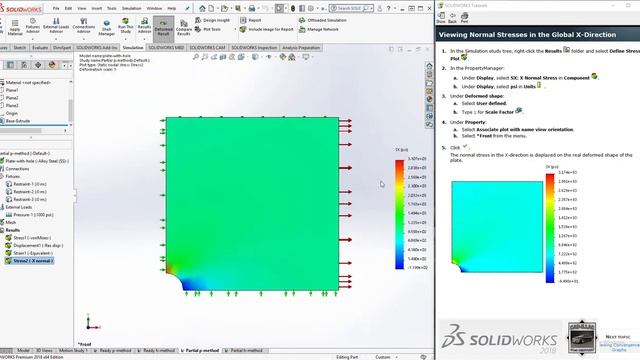The width and height of the screenshot is (640, 360).
Task: Click the Select cursor tool icon
Action: pyautogui.click(x=279, y=8)
